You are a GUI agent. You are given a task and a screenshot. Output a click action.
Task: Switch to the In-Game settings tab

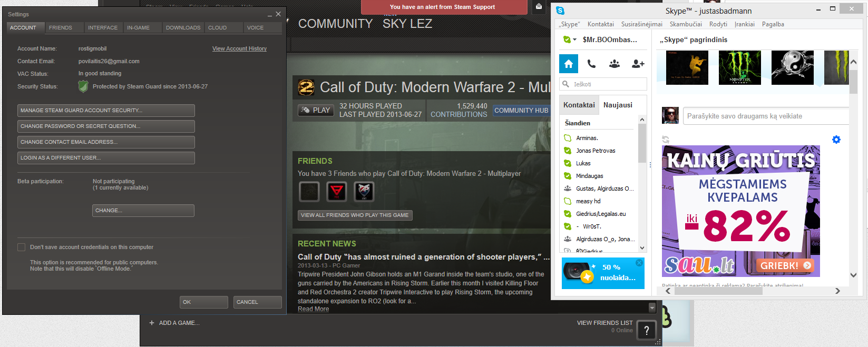click(138, 27)
